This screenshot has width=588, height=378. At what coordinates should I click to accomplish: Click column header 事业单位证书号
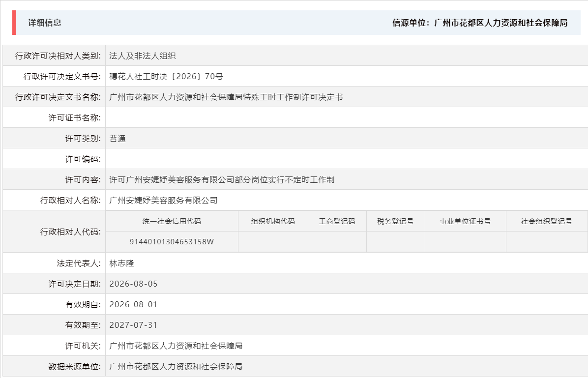coord(466,221)
